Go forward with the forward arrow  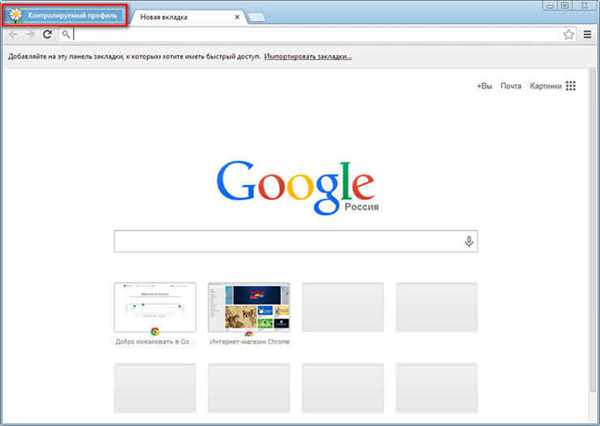(29, 34)
